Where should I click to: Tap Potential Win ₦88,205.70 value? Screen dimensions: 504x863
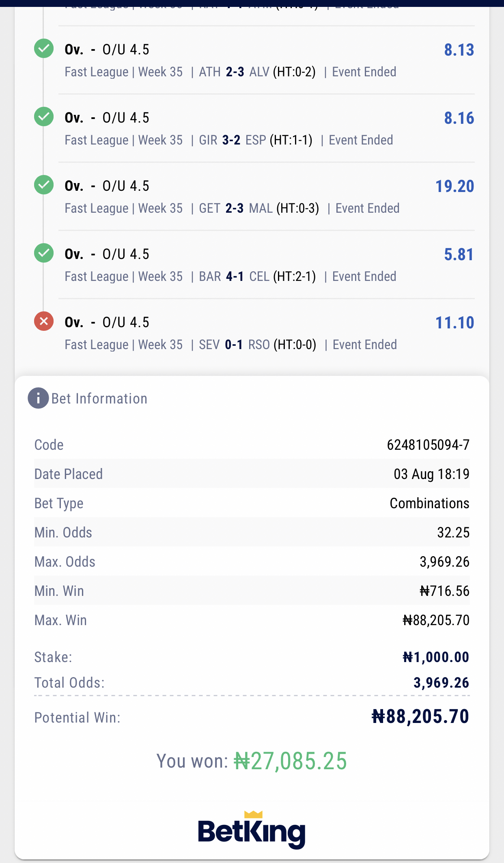(420, 717)
